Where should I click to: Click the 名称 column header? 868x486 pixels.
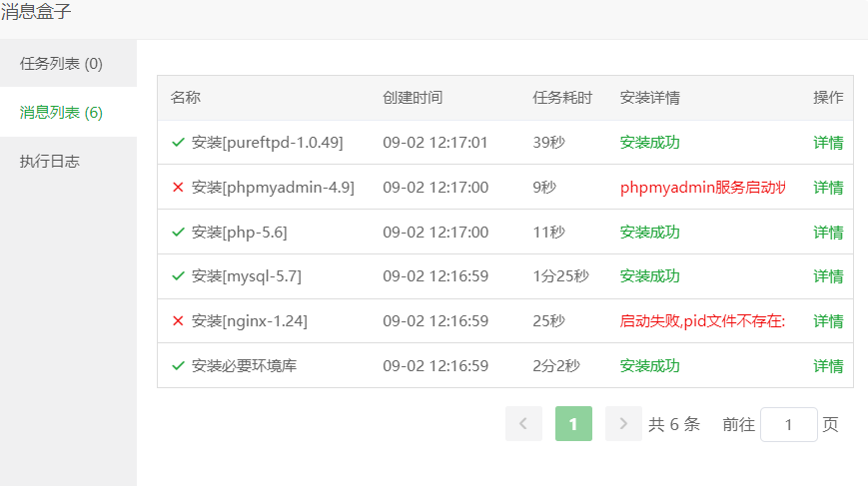[186, 98]
